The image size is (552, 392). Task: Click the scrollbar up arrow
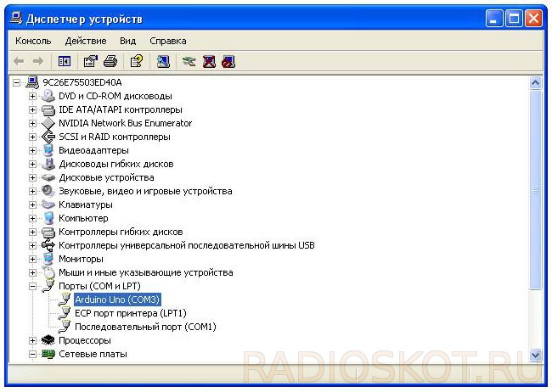tap(536, 83)
